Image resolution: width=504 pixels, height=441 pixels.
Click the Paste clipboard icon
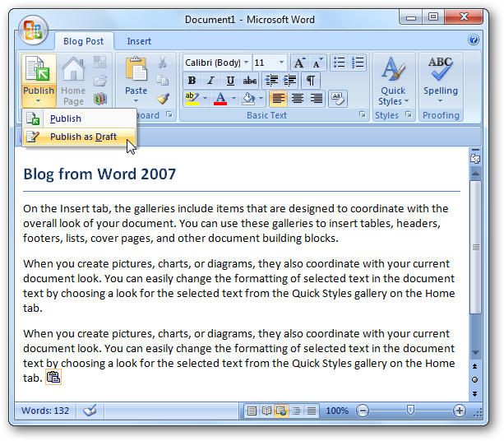(136, 69)
